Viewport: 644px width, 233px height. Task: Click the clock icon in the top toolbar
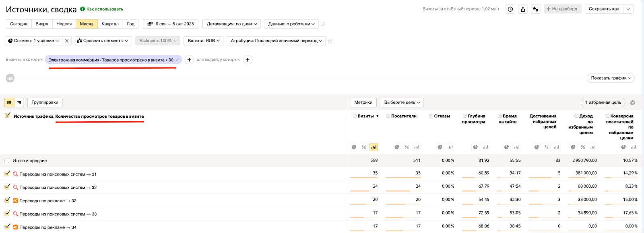[510, 9]
